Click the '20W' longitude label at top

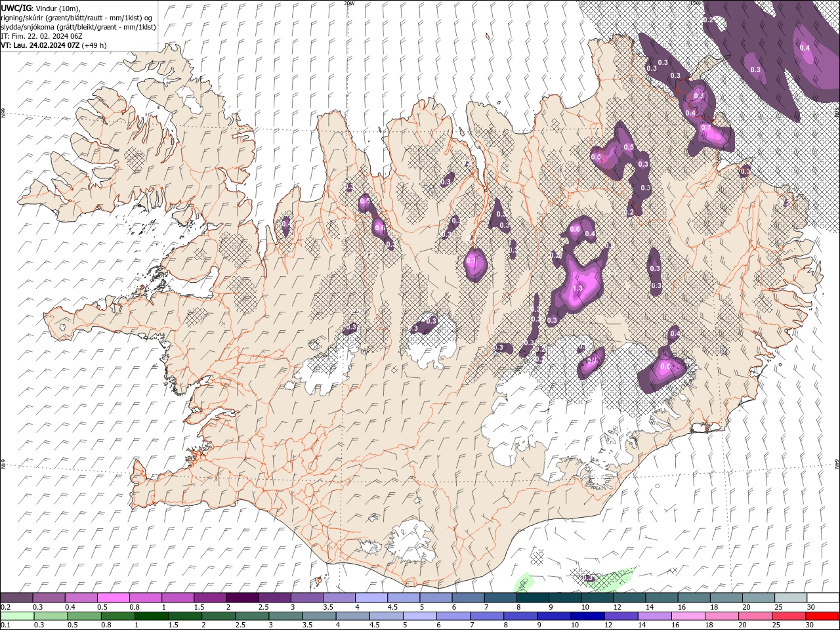click(349, 3)
